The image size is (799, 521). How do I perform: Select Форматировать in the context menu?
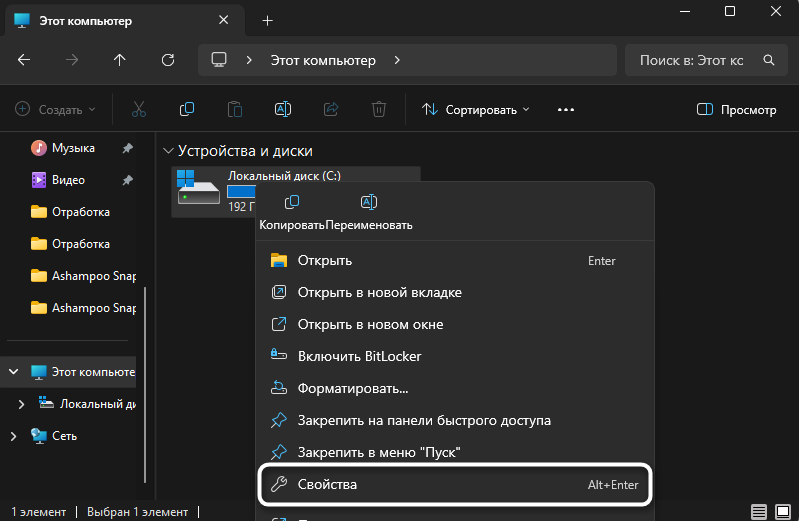coord(352,388)
